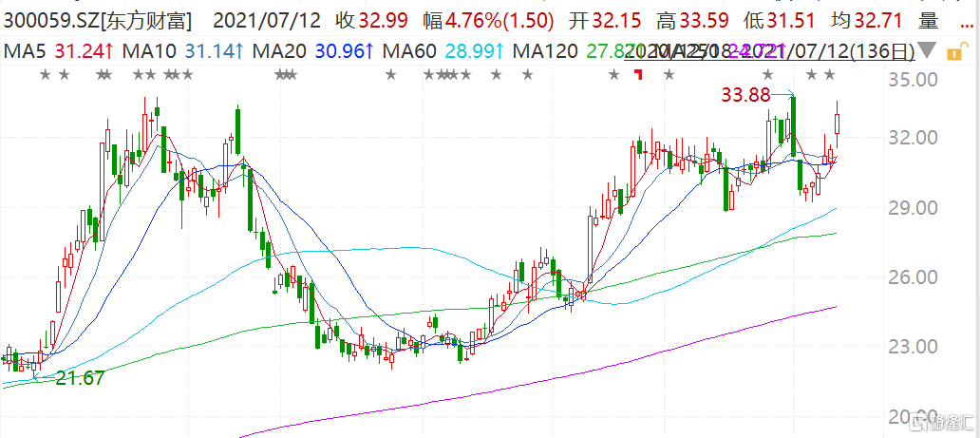Click the high price 高33.59
The image size is (980, 438).
(692, 22)
